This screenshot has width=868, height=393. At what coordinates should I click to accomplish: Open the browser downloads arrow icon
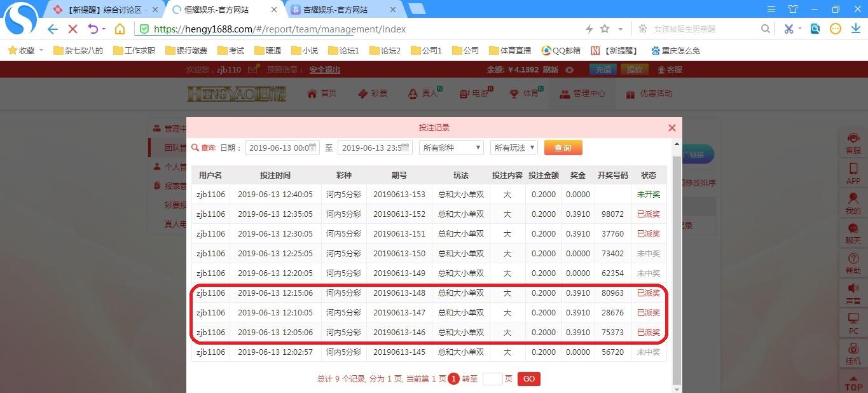pos(855,29)
